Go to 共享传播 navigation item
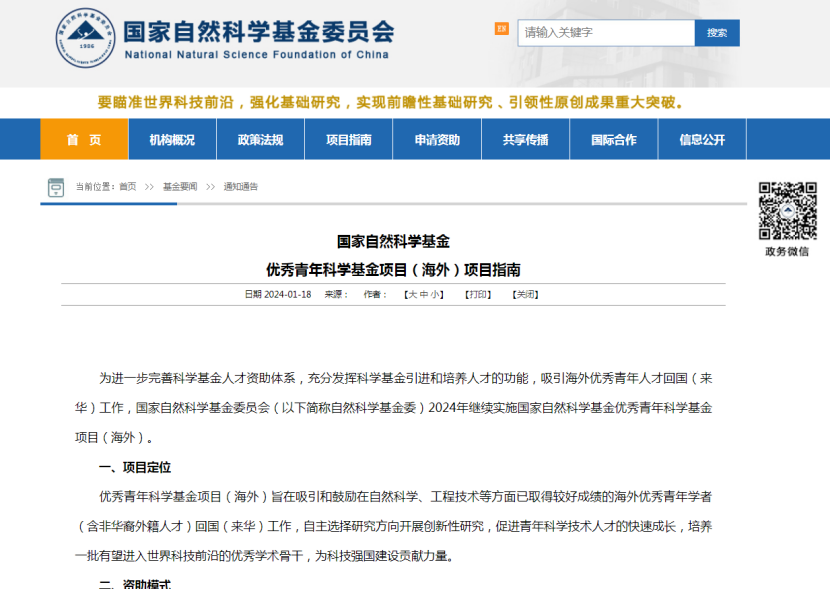The height and width of the screenshot is (589, 830). tap(525, 140)
